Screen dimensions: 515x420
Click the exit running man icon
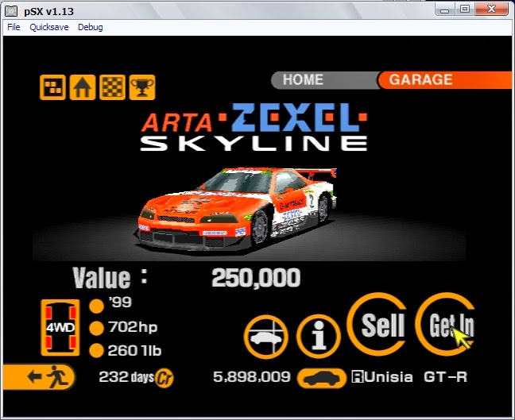point(40,376)
